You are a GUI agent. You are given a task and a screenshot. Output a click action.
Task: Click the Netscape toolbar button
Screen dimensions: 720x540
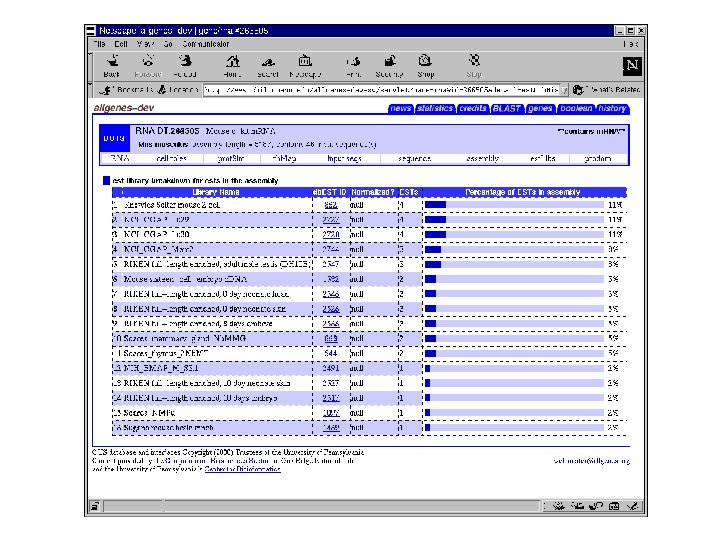[x=305, y=66]
